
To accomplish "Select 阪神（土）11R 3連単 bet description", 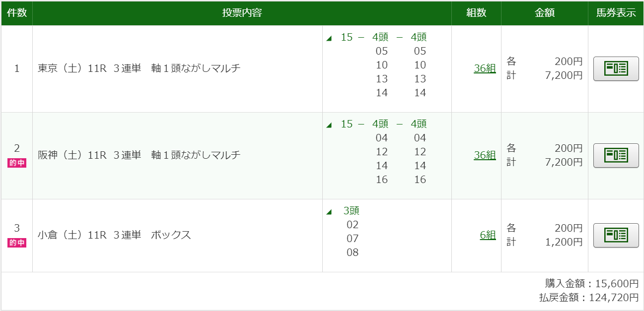I will (x=139, y=155).
